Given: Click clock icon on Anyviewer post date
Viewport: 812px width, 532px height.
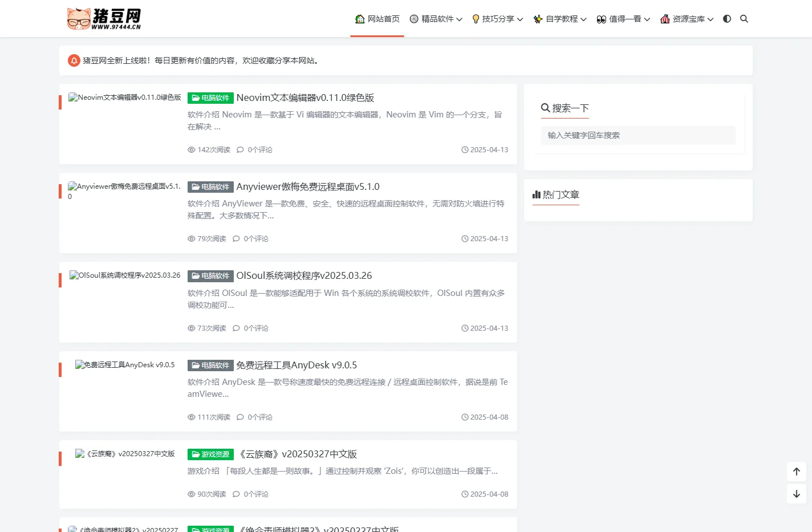Looking at the screenshot, I should [x=465, y=239].
